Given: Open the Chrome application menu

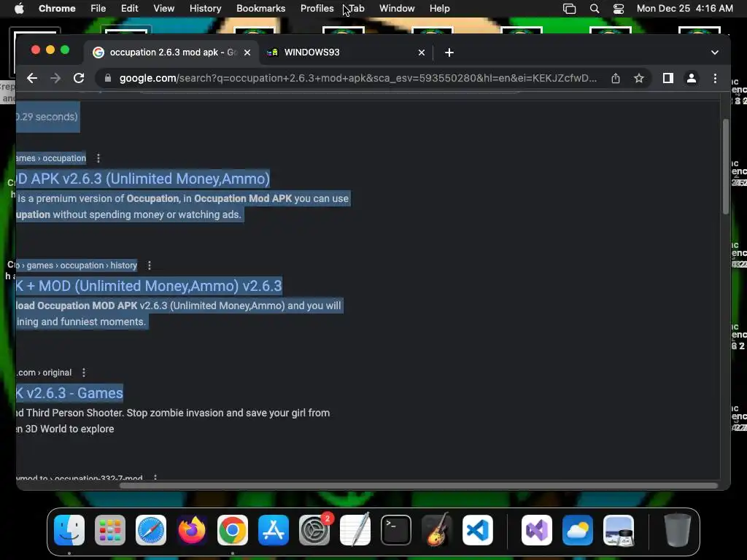Looking at the screenshot, I should tap(57, 9).
